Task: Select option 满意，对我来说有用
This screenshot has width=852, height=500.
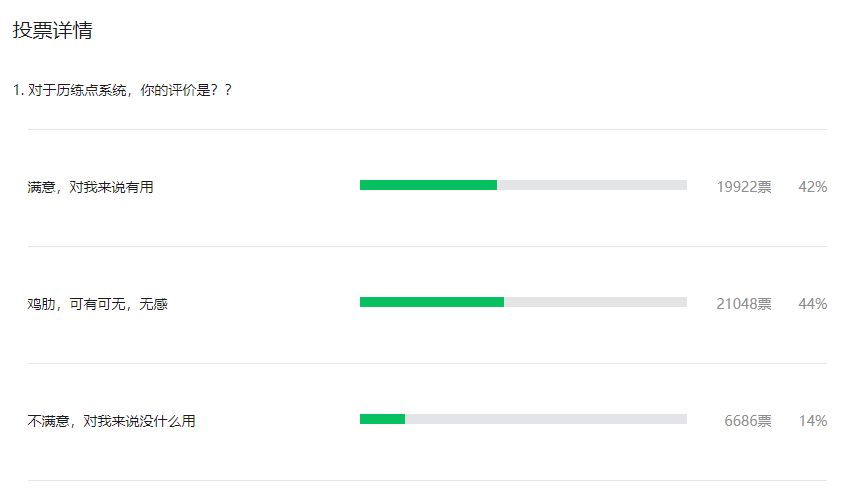Action: pos(91,187)
